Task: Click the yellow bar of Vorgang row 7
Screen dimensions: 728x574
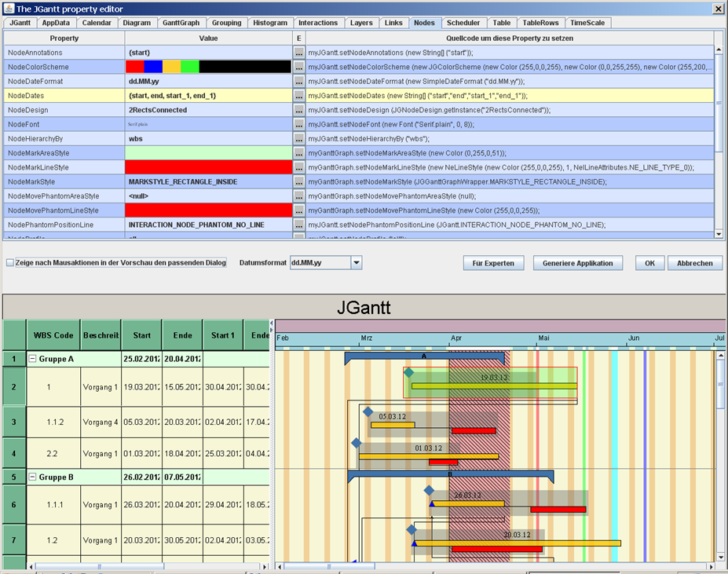Action: 517,543
